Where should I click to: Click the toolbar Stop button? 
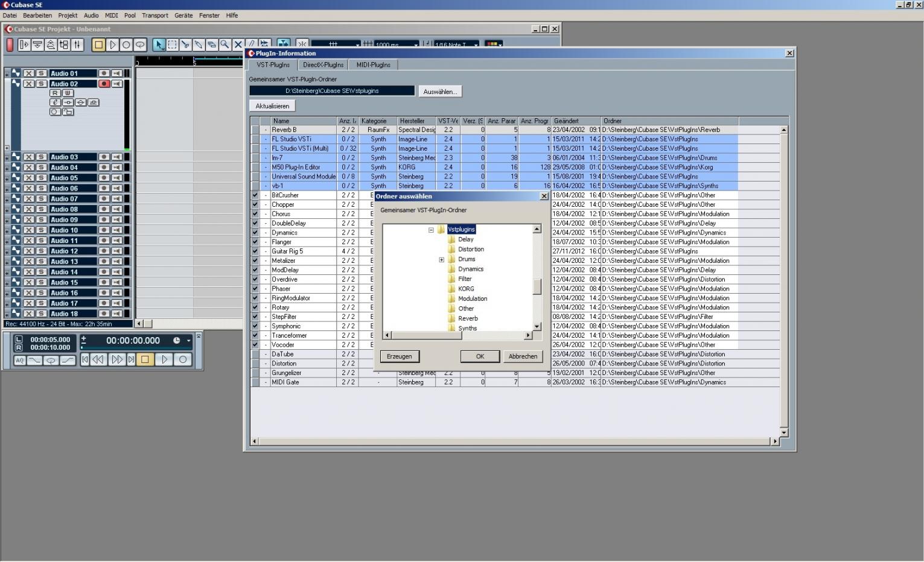(98, 45)
